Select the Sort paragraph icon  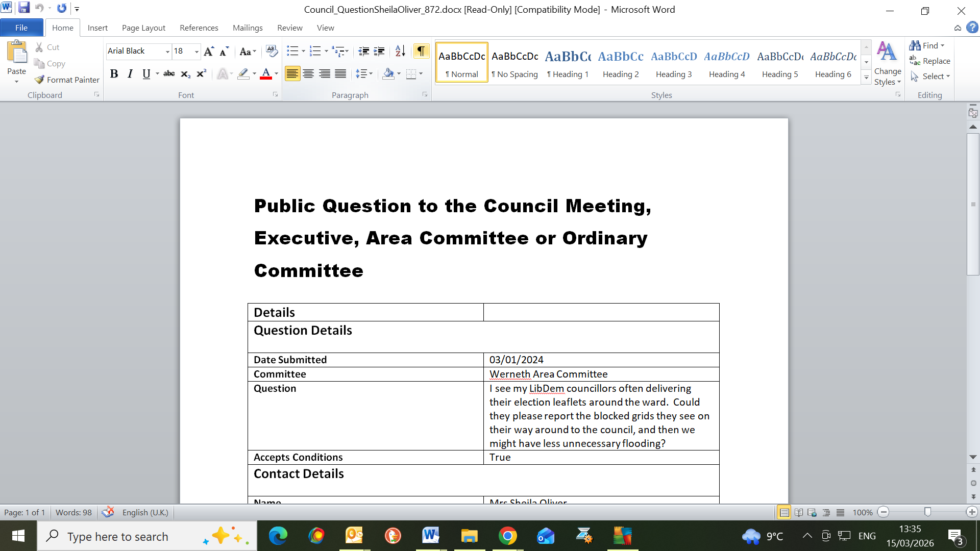coord(400,51)
